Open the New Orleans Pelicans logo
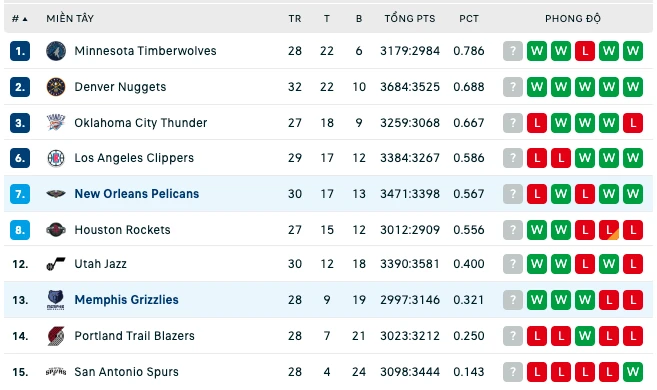Viewport: 657px width, 390px height. click(x=56, y=194)
